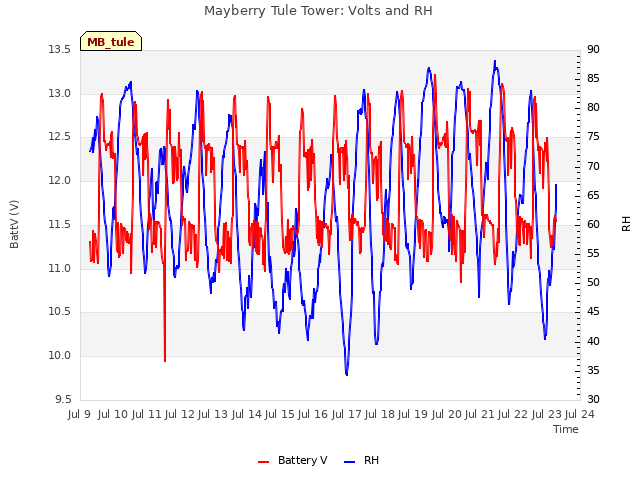Click the BattV (V) left axis label

(x=14, y=224)
